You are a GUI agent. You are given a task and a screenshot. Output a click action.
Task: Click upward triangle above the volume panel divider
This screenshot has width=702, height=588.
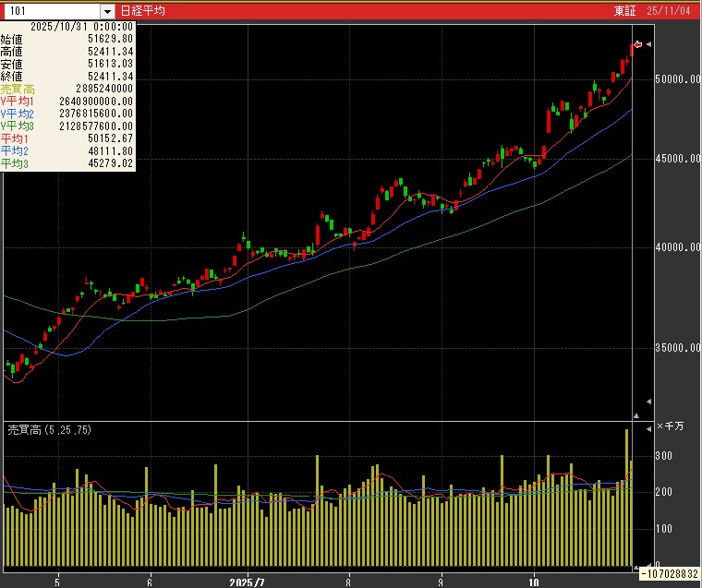tap(635, 416)
